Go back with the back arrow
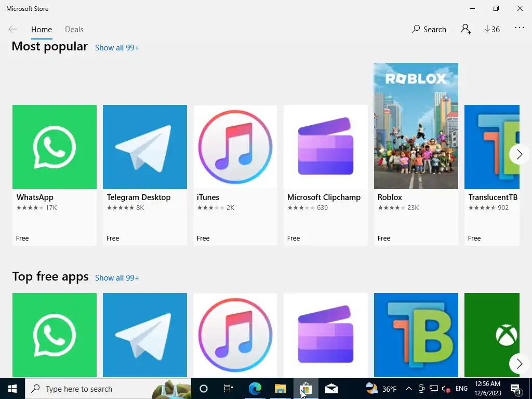Image resolution: width=532 pixels, height=399 pixels. pyautogui.click(x=12, y=29)
